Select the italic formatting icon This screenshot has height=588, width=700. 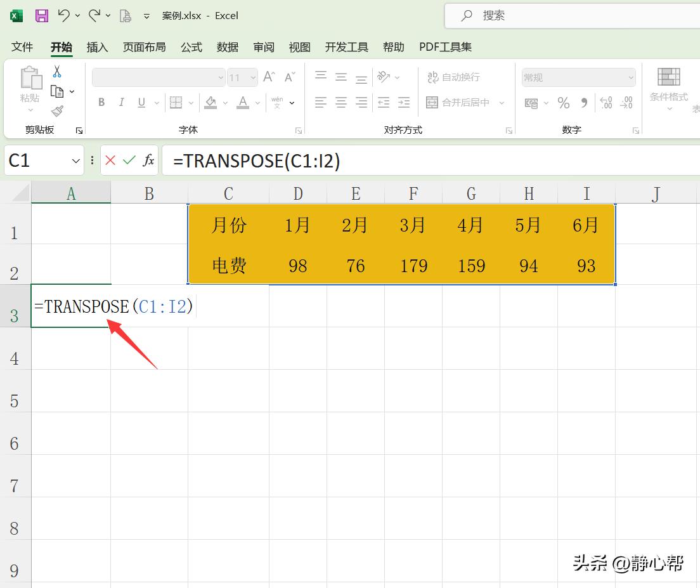point(121,101)
